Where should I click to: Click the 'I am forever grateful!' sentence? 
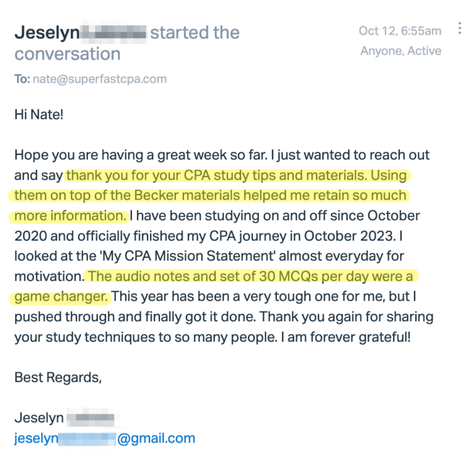coord(345,337)
